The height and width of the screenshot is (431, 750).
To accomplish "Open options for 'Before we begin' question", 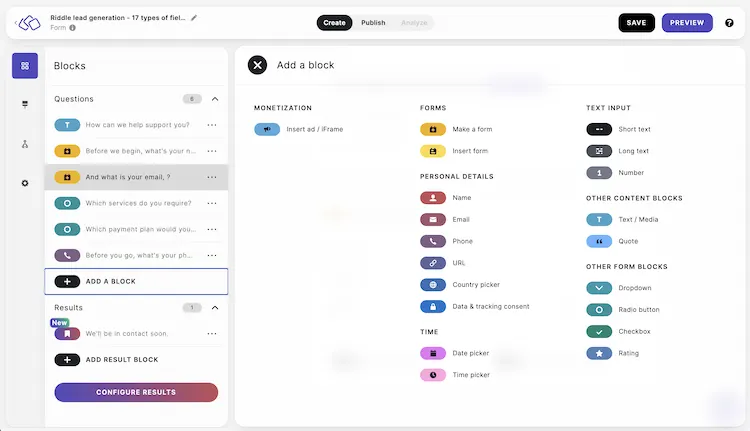I will click(212, 151).
